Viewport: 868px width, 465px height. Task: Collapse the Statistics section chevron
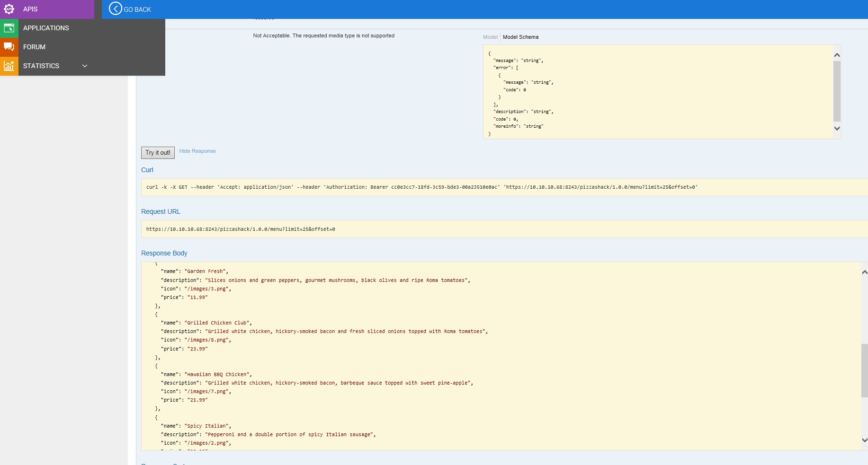(85, 66)
